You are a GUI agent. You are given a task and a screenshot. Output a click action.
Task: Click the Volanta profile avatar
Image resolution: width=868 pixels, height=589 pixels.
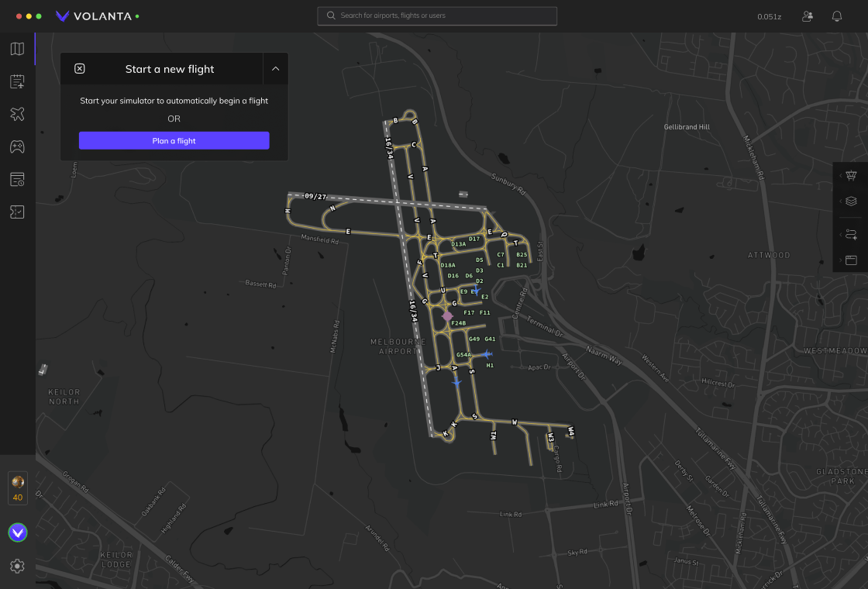(x=17, y=532)
